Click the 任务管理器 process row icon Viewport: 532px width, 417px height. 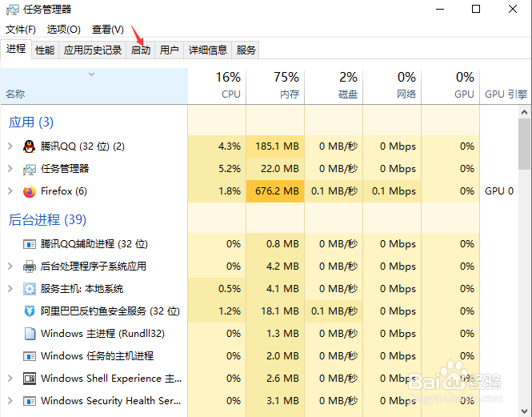coord(29,169)
